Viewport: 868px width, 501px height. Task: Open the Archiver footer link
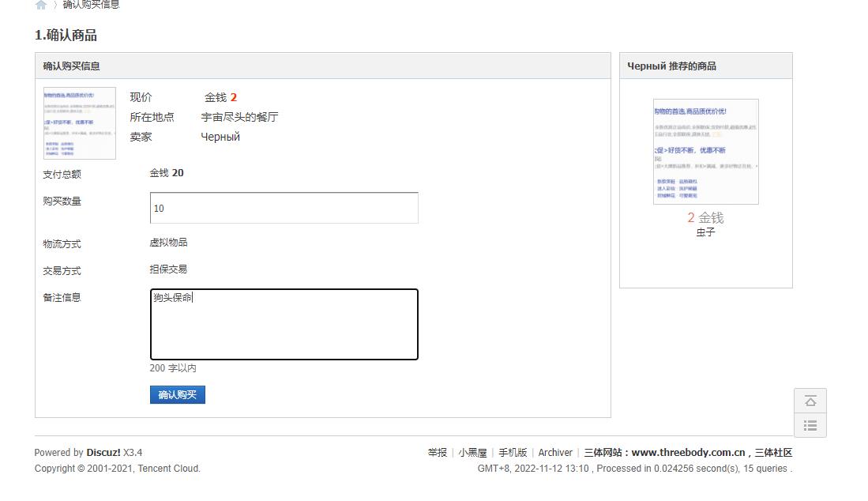coord(555,453)
